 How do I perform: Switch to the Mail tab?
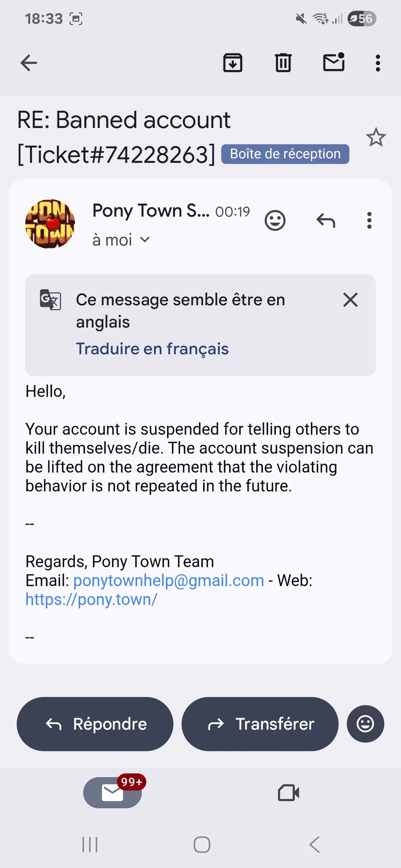pos(112,793)
